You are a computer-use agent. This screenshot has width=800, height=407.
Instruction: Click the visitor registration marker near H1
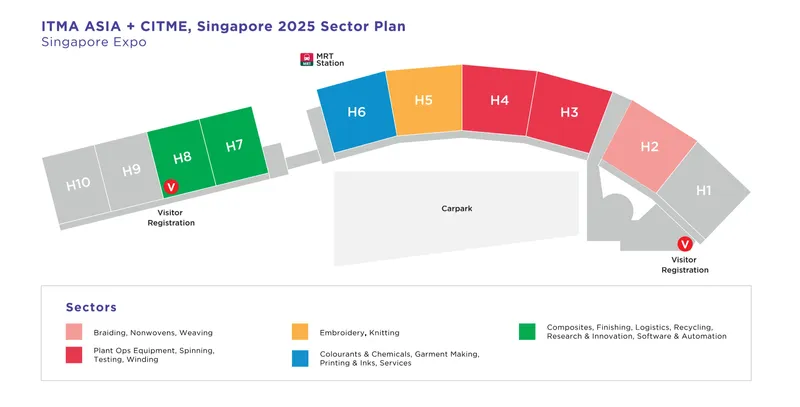point(685,243)
